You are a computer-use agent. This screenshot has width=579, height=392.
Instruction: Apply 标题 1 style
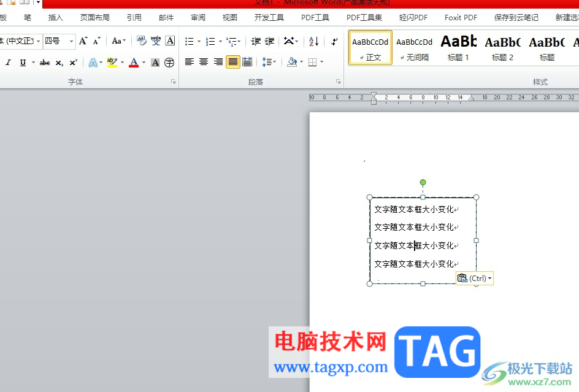coord(458,48)
